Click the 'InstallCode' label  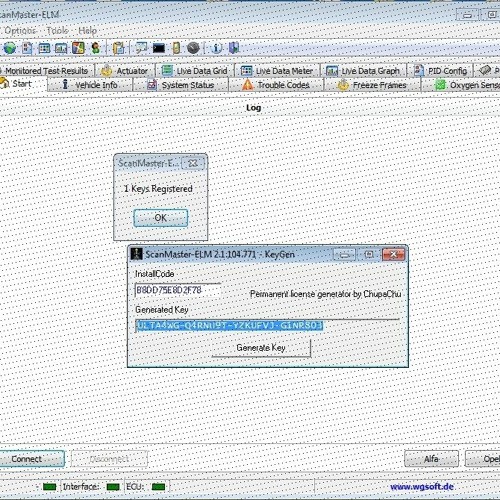(154, 274)
